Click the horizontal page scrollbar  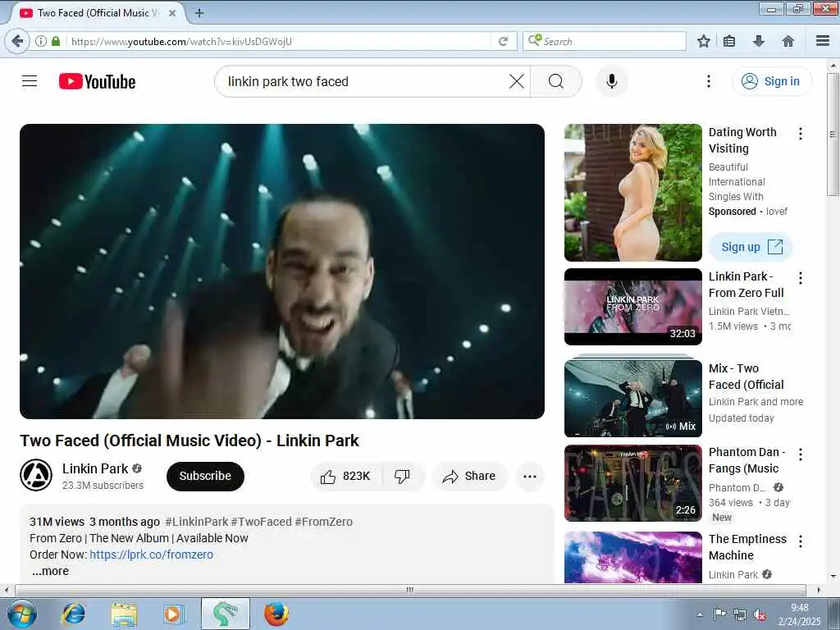pyautogui.click(x=410, y=590)
